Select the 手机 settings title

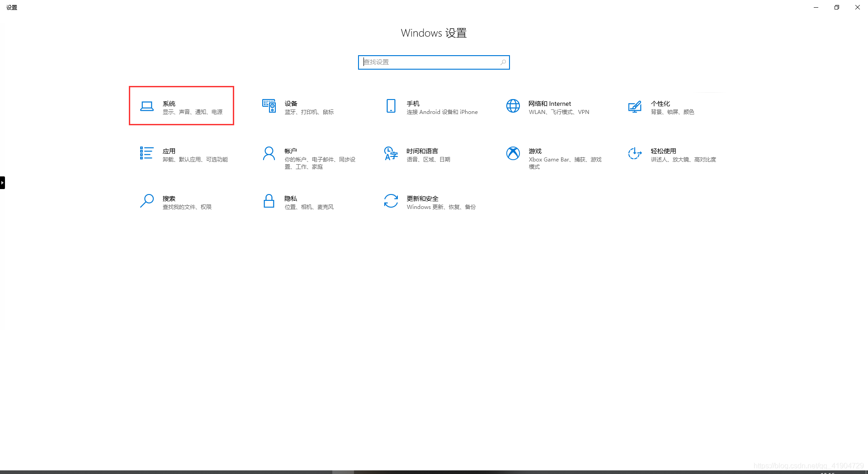413,104
